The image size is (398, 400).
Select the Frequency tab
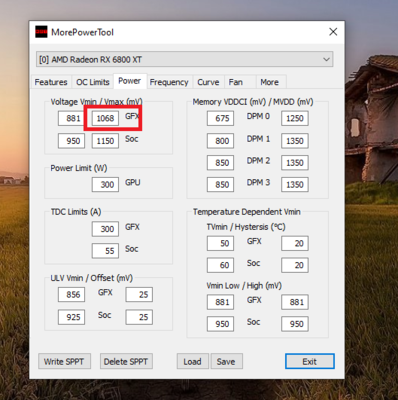pos(169,82)
